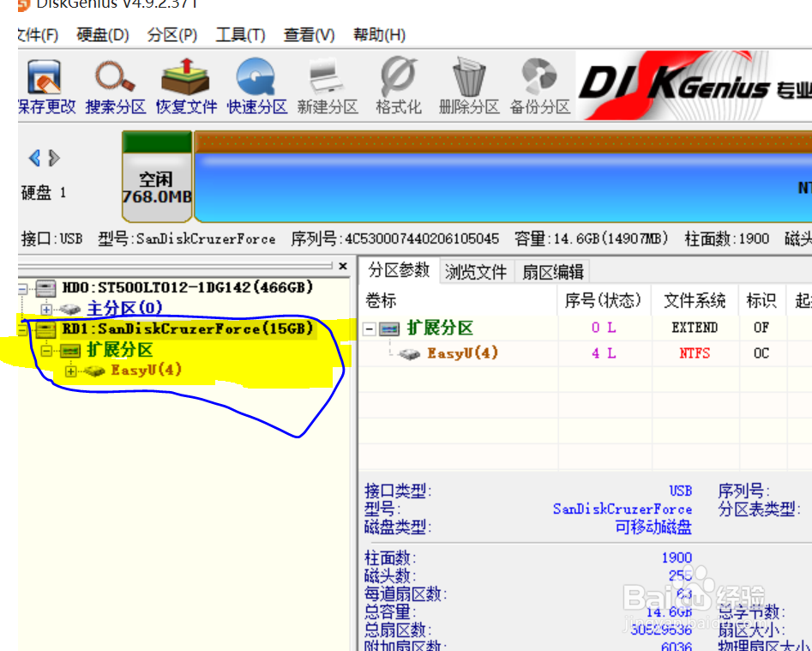Click the 扩展分区 icon in left tree
Screen dimensions: 812x651
[x=70, y=351]
